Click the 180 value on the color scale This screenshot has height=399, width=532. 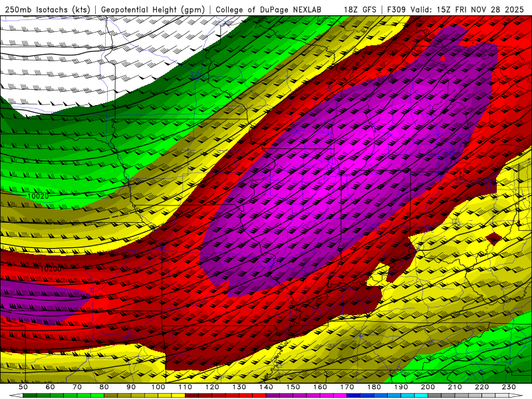pyautogui.click(x=374, y=387)
